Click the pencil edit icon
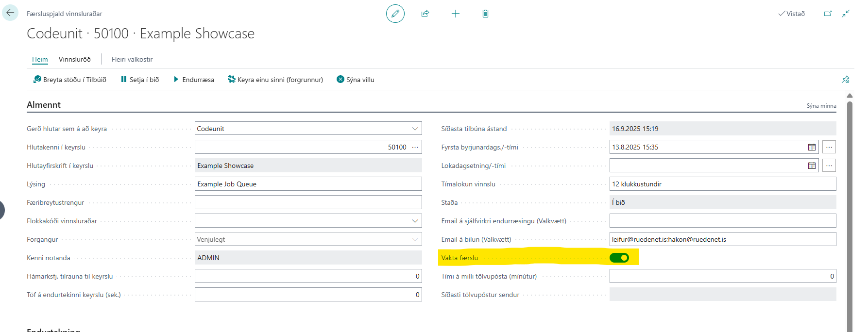 click(x=395, y=14)
